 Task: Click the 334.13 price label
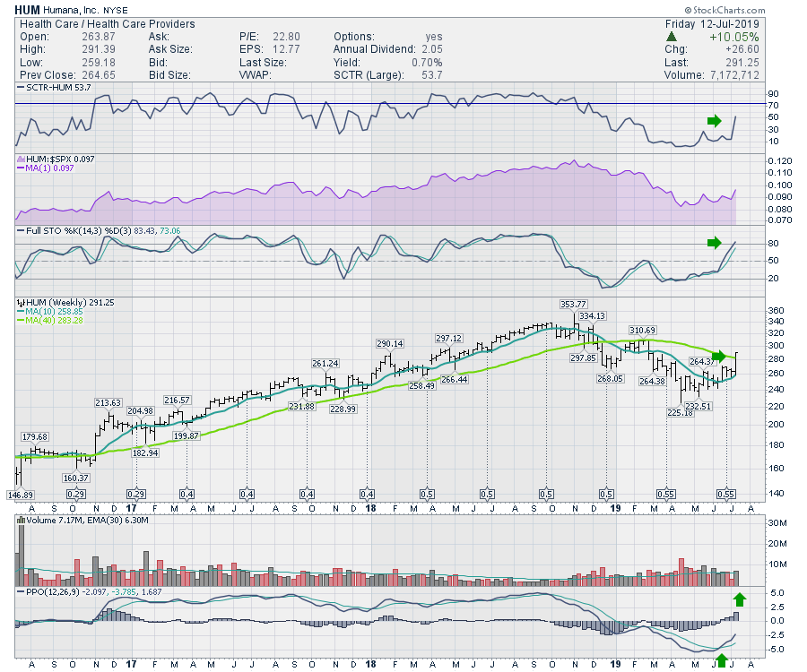[592, 315]
